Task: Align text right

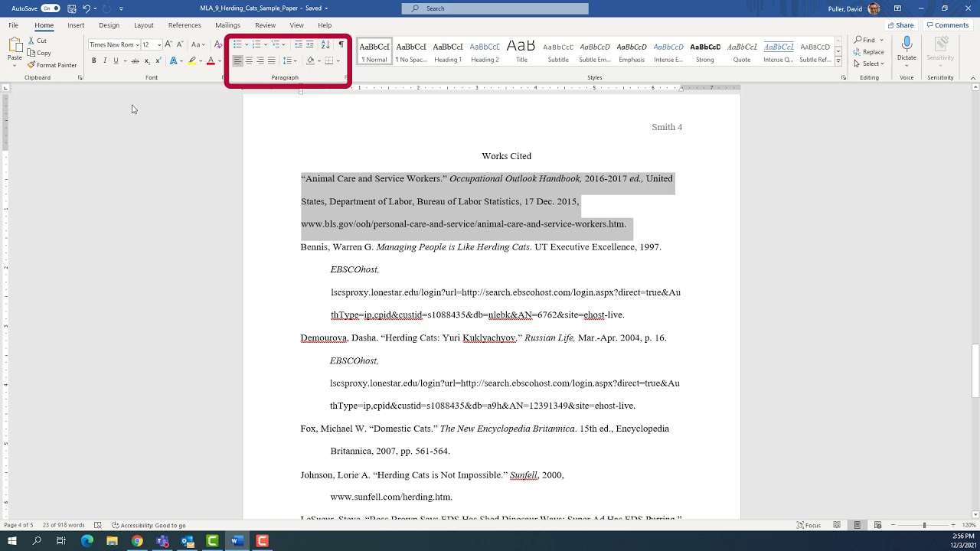Action: click(260, 60)
